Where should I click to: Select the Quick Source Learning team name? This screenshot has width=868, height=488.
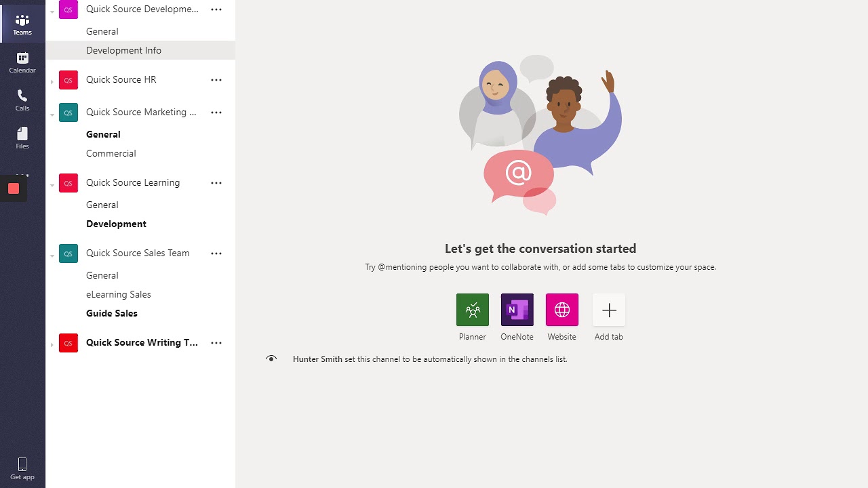(x=133, y=182)
